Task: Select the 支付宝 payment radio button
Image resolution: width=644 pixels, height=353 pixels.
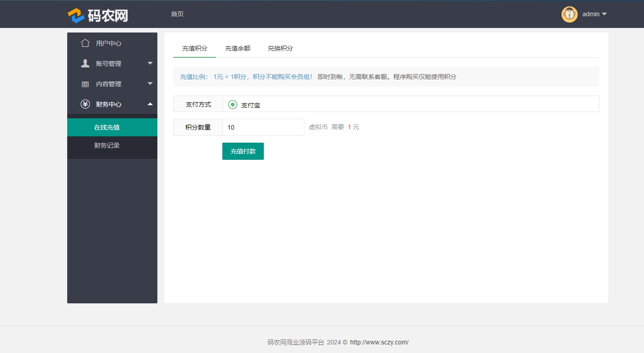Action: [x=233, y=105]
